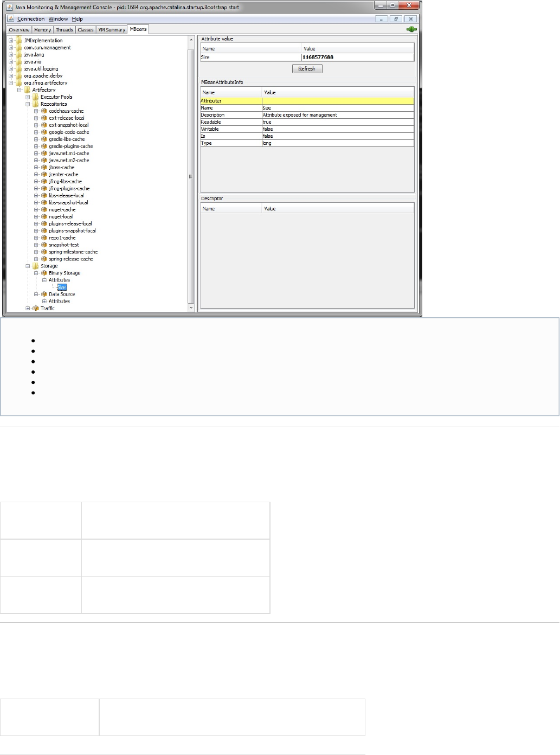This screenshot has width=560, height=755.
Task: Expand the com.sun.management node
Action: coord(11,47)
